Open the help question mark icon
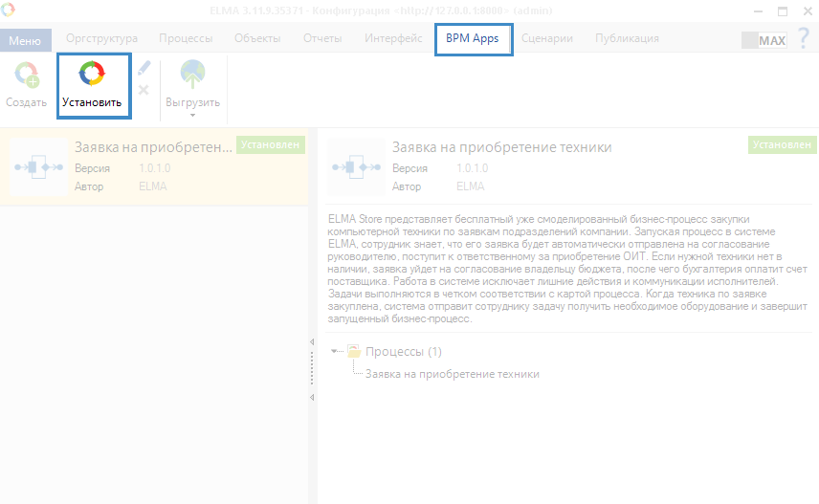This screenshot has height=504, width=819. coord(803,39)
